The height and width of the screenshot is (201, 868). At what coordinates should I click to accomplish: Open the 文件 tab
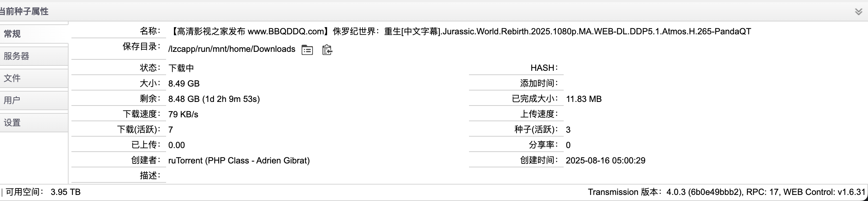point(34,78)
